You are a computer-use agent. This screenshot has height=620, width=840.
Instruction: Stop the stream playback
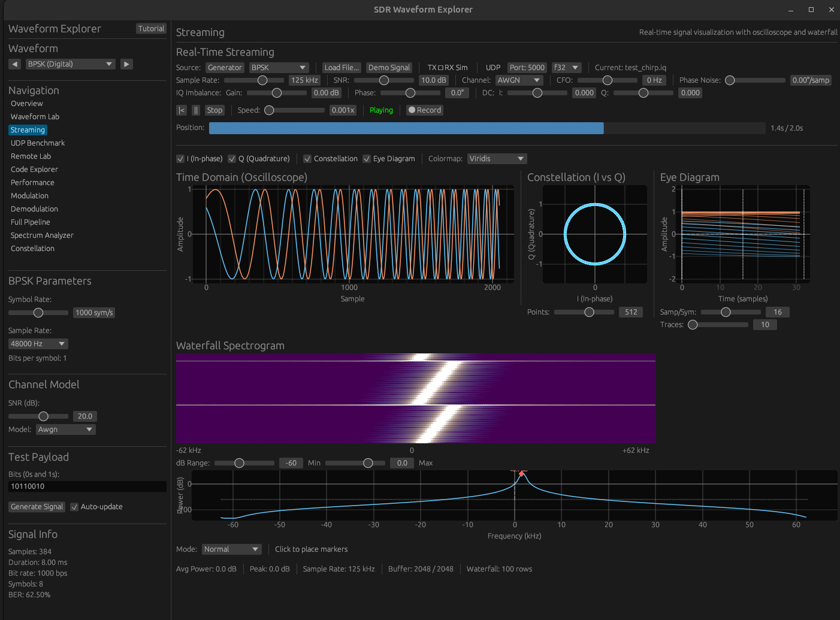click(214, 110)
